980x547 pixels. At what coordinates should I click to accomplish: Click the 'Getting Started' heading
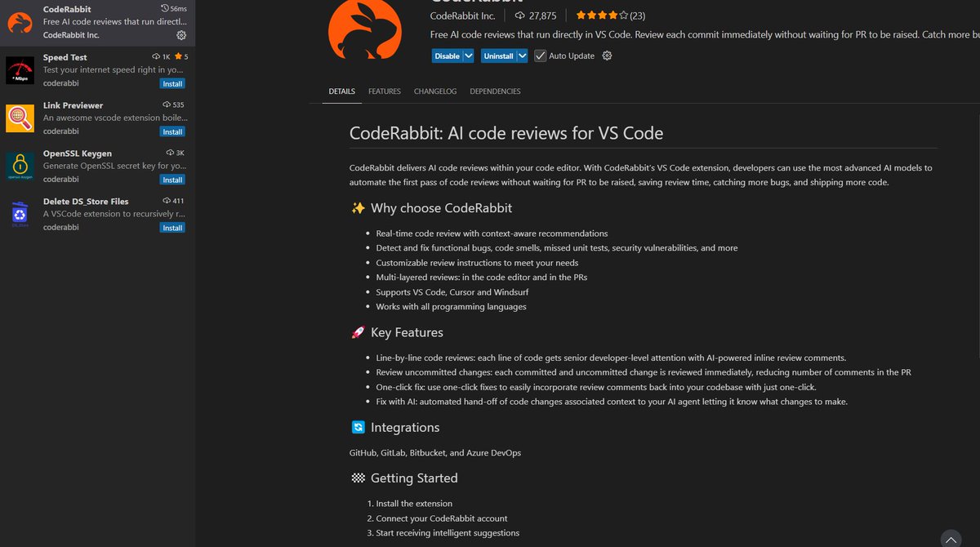414,478
